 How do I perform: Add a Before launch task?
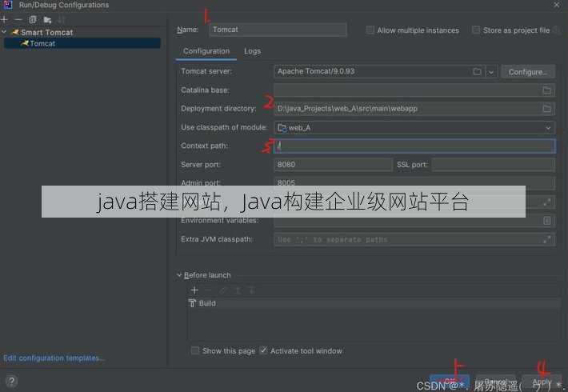pos(194,290)
